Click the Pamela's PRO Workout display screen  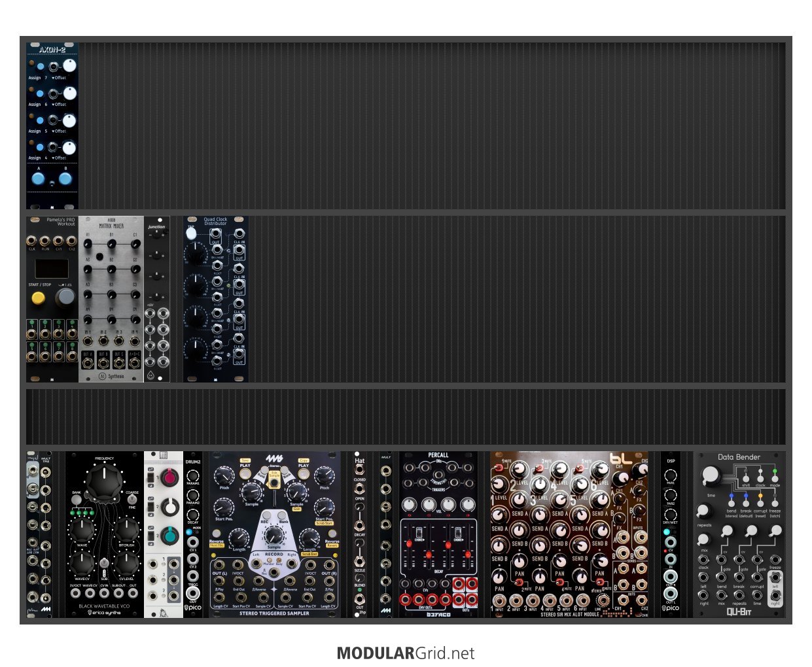click(52, 268)
